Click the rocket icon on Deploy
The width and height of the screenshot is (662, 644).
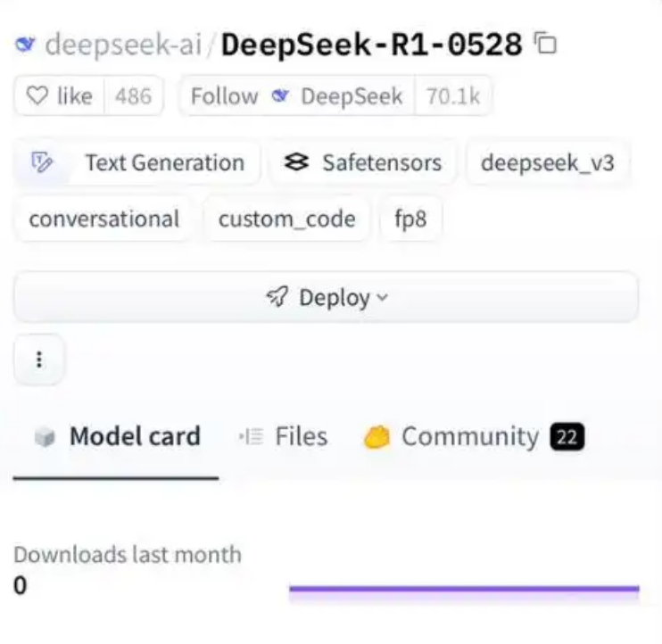[278, 298]
